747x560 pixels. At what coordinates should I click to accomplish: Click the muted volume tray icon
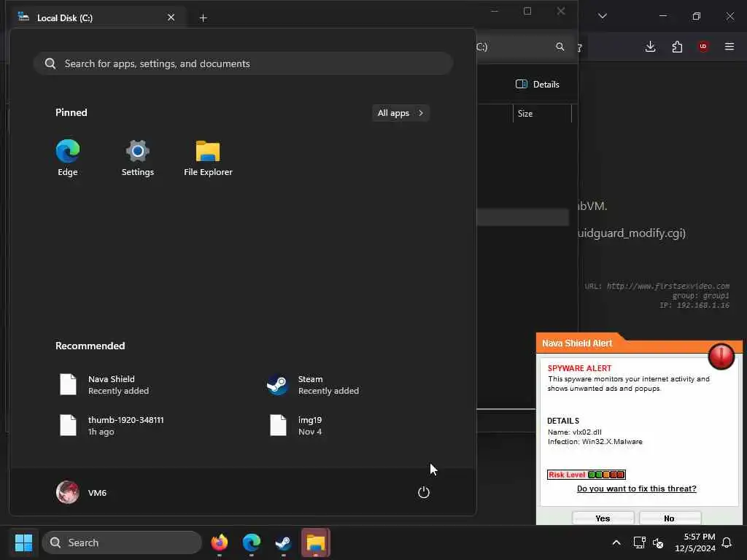tap(659, 542)
